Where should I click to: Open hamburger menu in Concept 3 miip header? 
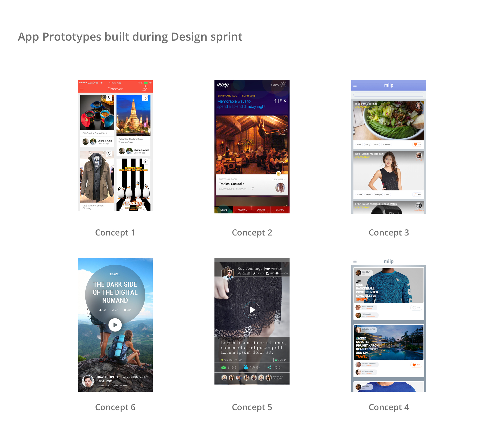click(x=355, y=86)
